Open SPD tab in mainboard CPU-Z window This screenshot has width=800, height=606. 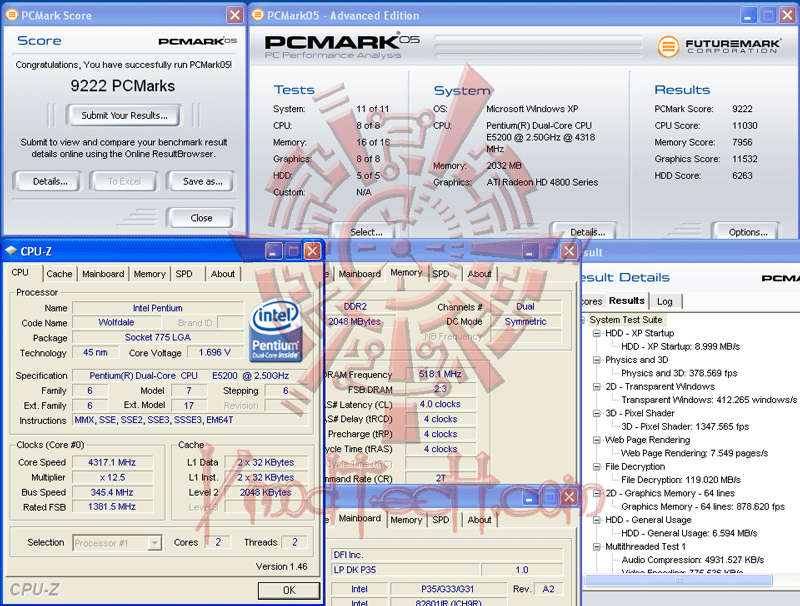pos(441,520)
